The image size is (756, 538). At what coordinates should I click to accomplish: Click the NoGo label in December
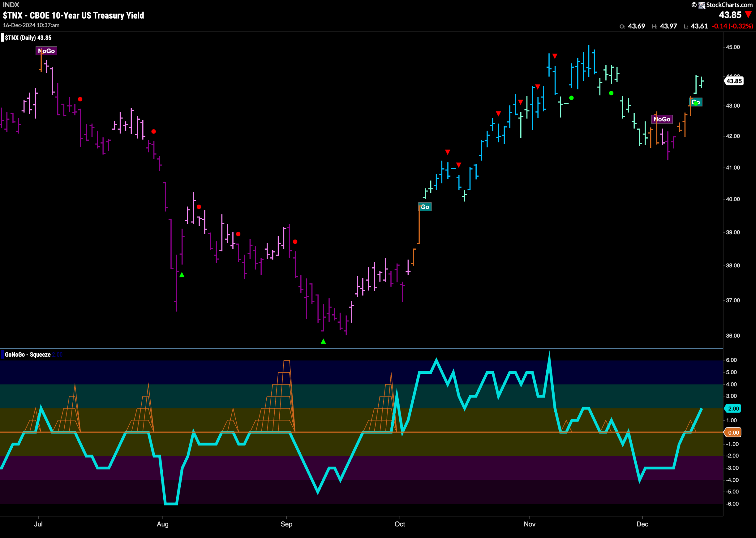[662, 119]
